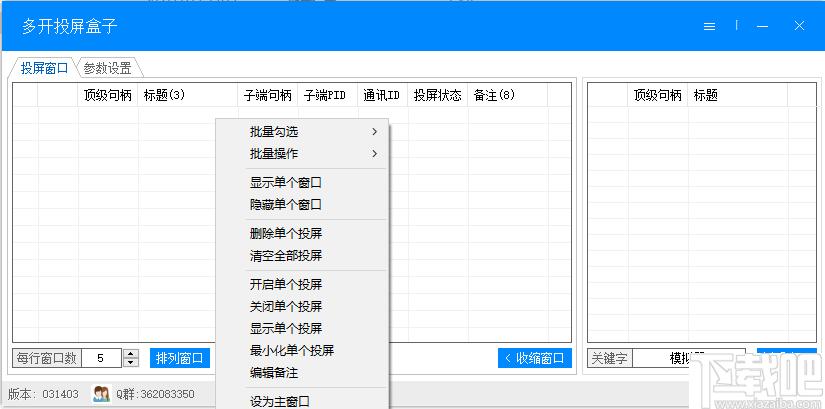
Task: Close the 多开投屏盒子 window
Action: (799, 26)
